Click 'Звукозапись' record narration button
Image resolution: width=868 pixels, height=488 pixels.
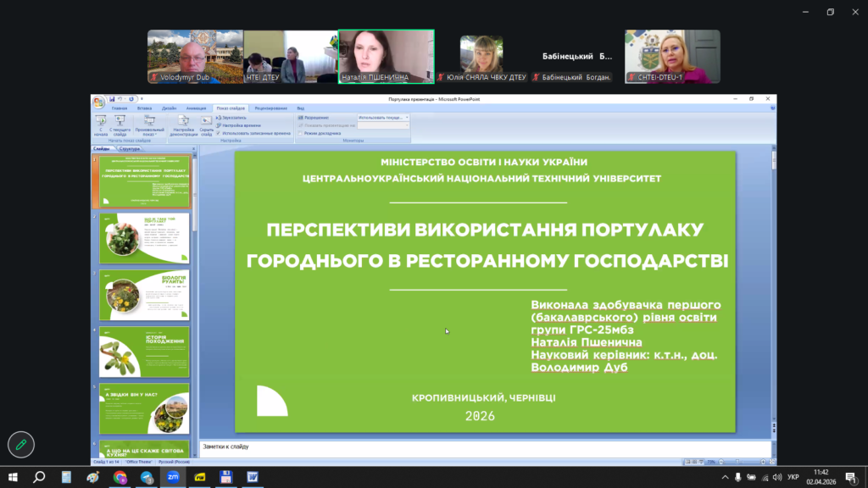point(233,118)
